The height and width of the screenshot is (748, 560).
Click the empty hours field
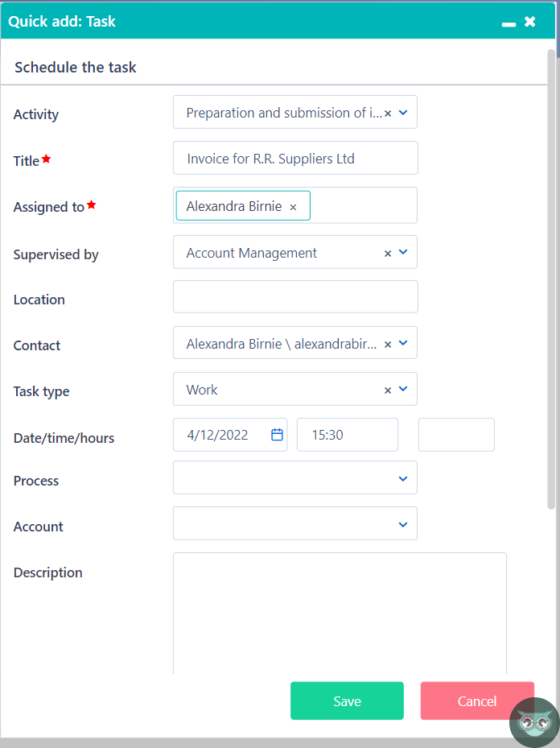coord(455,434)
